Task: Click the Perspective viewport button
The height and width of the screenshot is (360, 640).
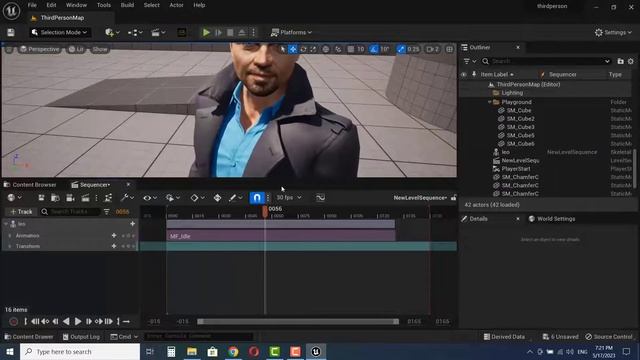Action: pyautogui.click(x=40, y=49)
